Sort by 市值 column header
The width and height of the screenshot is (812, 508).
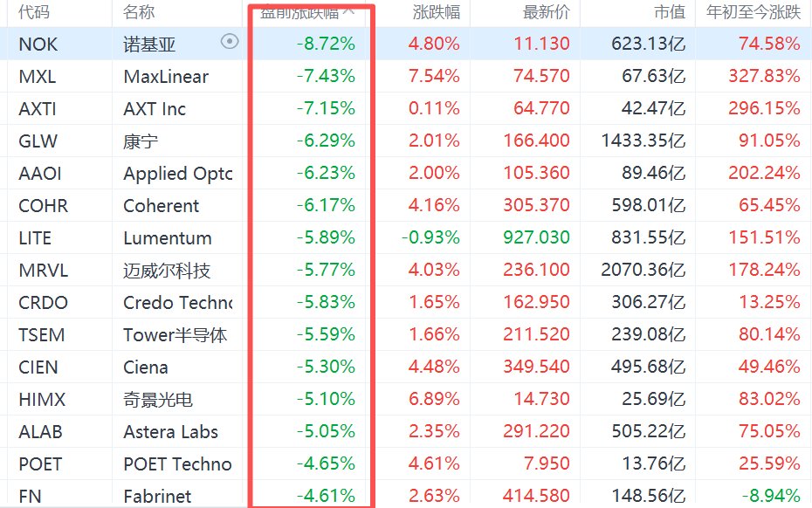pyautogui.click(x=670, y=12)
